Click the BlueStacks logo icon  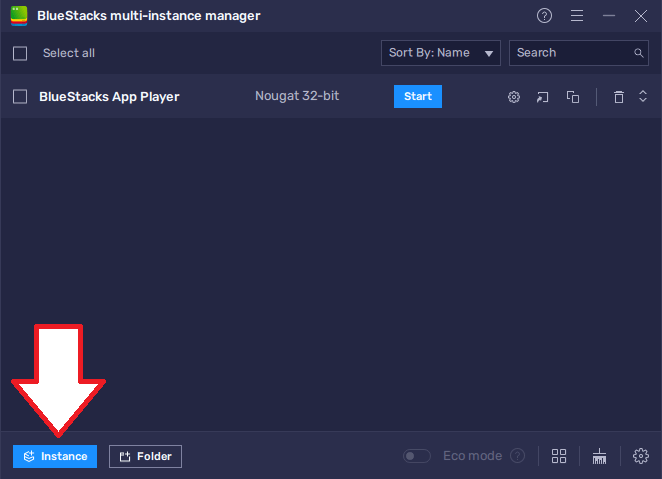19,16
